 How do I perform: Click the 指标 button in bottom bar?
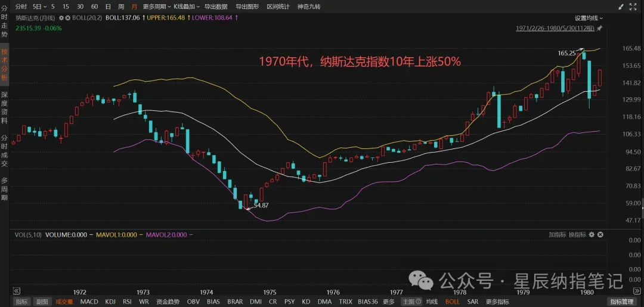click(22, 302)
